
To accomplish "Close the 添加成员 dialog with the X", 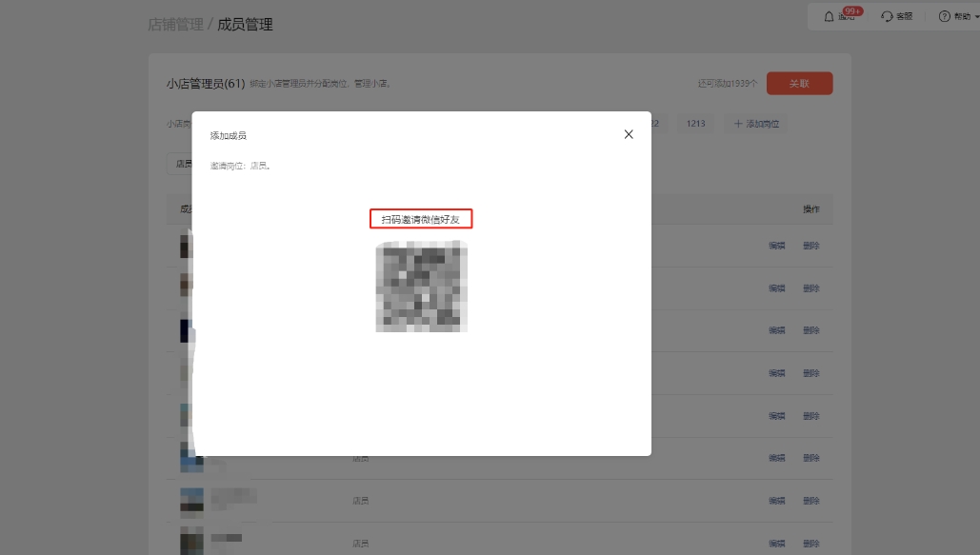I will [x=629, y=134].
